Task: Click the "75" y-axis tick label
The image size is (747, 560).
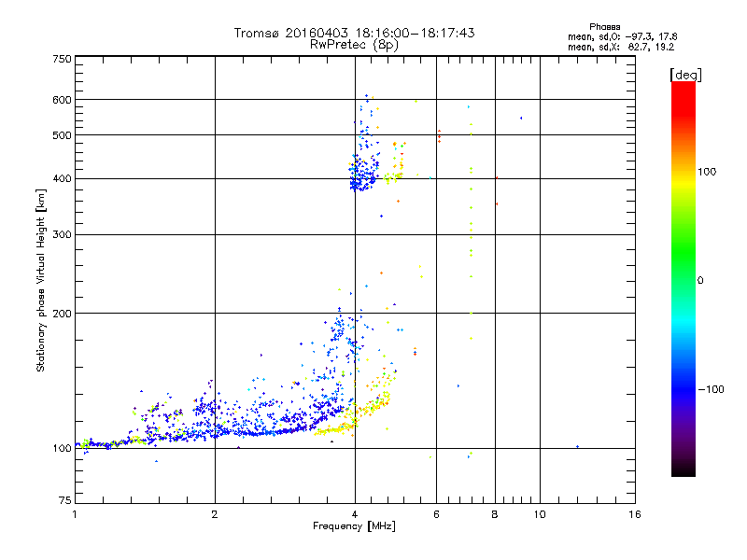Action: (65, 500)
